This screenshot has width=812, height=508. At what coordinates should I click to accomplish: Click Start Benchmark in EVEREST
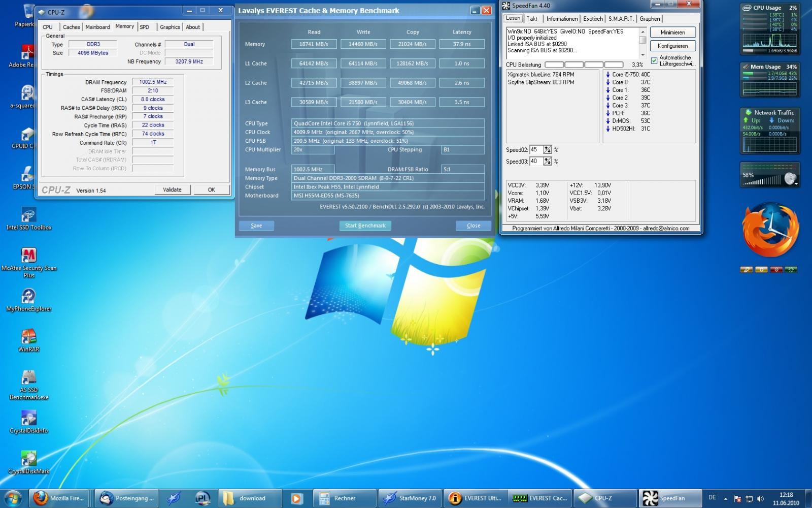pyautogui.click(x=365, y=226)
